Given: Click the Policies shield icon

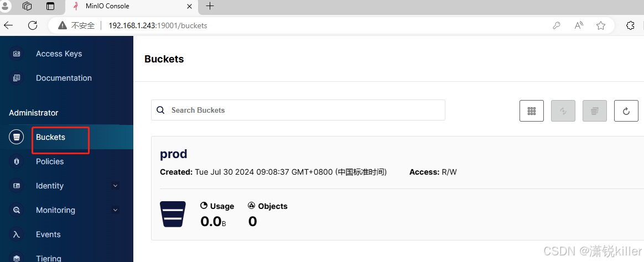Looking at the screenshot, I should 17,161.
